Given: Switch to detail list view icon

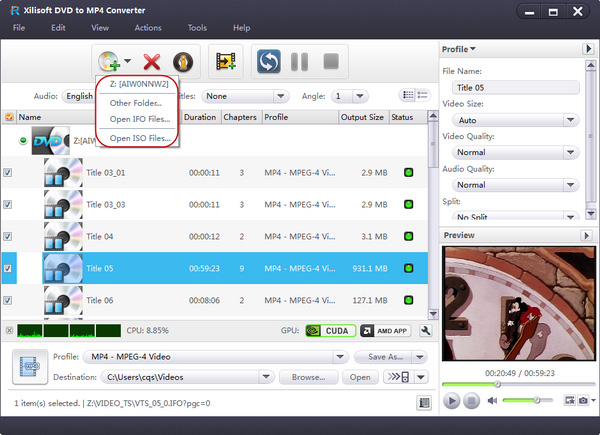Looking at the screenshot, I should click(x=422, y=95).
